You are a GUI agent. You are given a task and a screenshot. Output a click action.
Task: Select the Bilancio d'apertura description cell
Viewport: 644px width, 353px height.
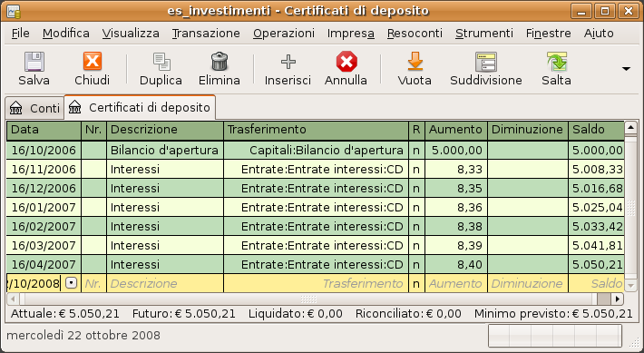[x=165, y=151]
